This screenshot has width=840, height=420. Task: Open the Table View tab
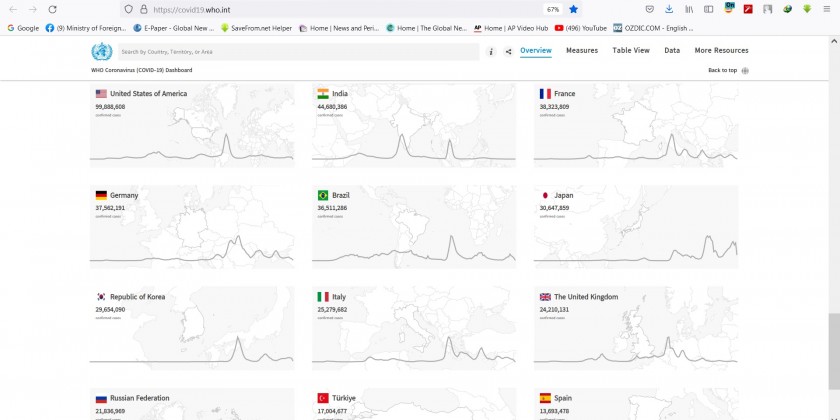click(x=630, y=50)
